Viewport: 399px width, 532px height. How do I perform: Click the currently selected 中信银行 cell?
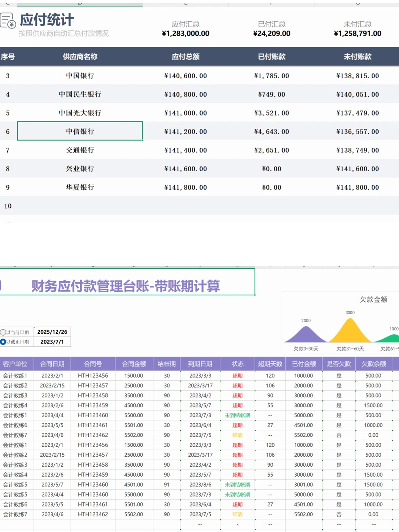79,131
